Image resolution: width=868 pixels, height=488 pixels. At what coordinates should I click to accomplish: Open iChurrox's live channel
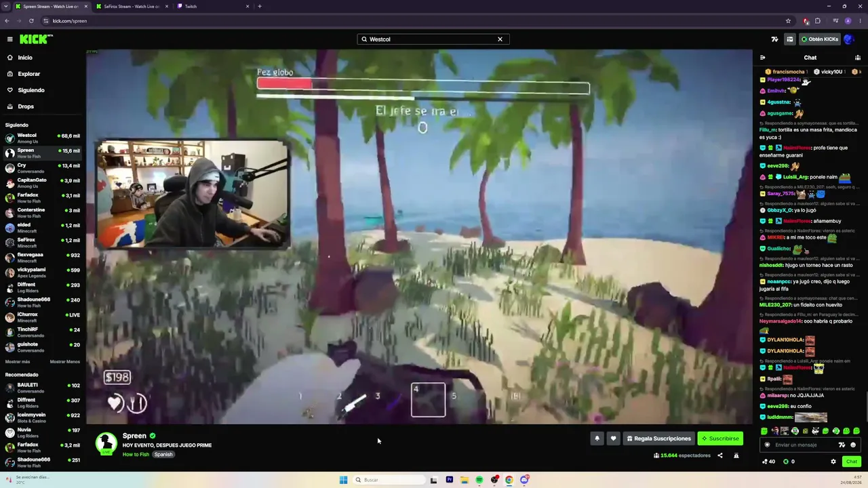point(42,317)
